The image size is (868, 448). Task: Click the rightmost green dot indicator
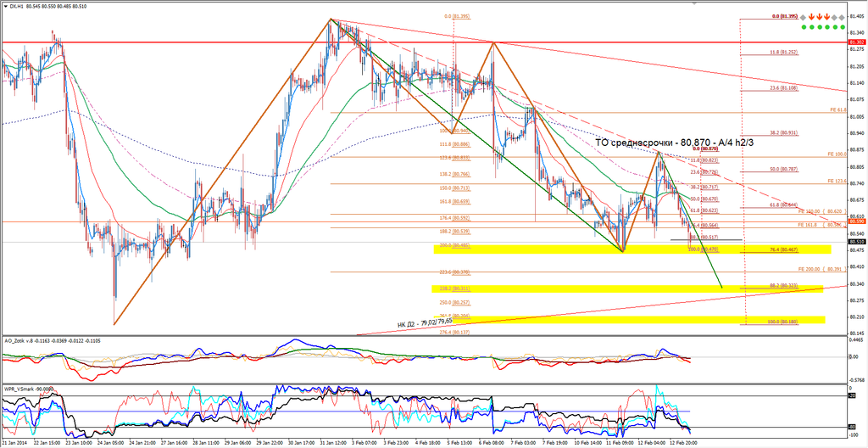842,27
